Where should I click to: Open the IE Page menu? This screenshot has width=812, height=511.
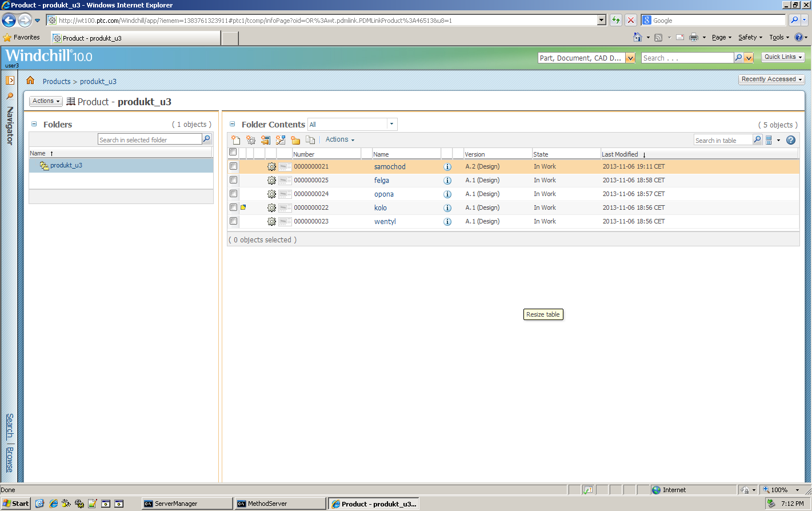(x=722, y=37)
